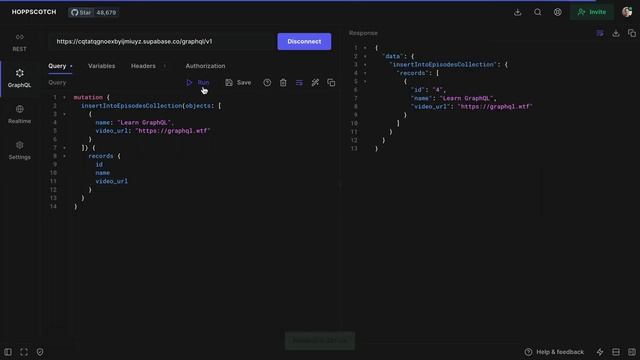Screen dimensions: 640x360
Task: Open the query help icon
Action: click(x=267, y=82)
